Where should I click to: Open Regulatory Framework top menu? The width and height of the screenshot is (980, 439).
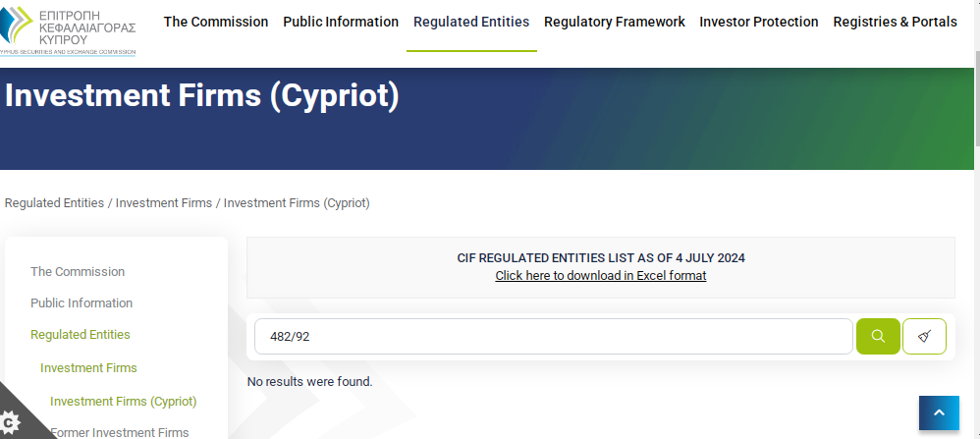click(x=615, y=22)
